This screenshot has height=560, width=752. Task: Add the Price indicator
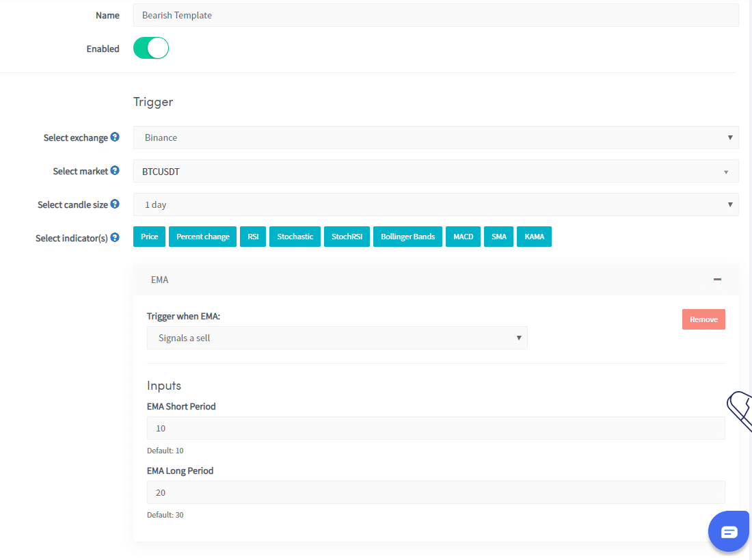(x=149, y=237)
